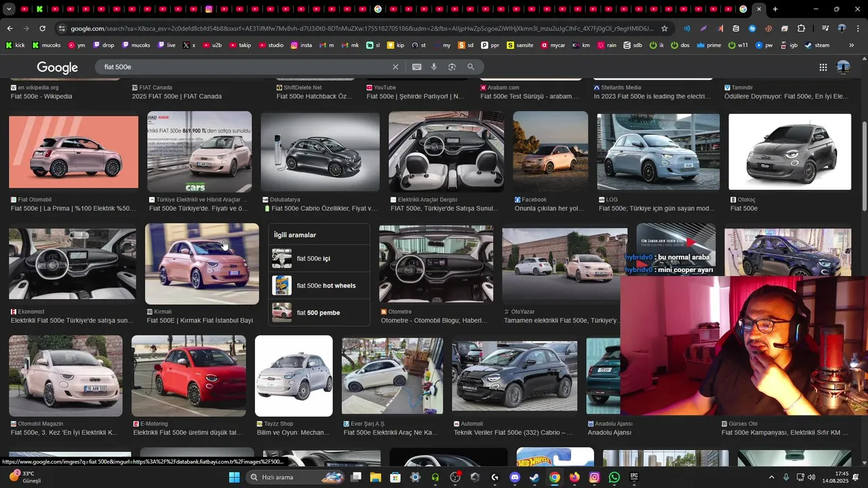Open the Otokoç Fiat 500e result
The width and height of the screenshot is (868, 488).
coord(744,209)
